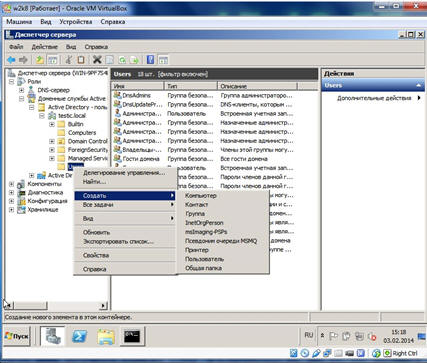Screen dimensions: 427x363
Task: Go up one level using folder icon
Action: 40,60
